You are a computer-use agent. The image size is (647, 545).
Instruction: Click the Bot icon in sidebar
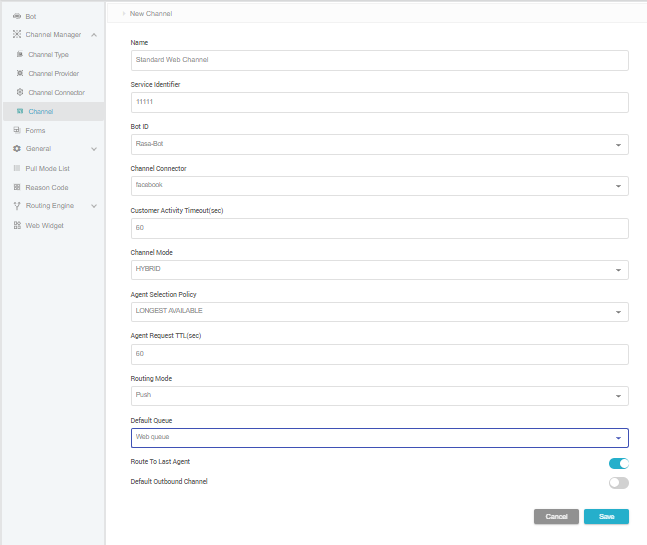tap(16, 17)
